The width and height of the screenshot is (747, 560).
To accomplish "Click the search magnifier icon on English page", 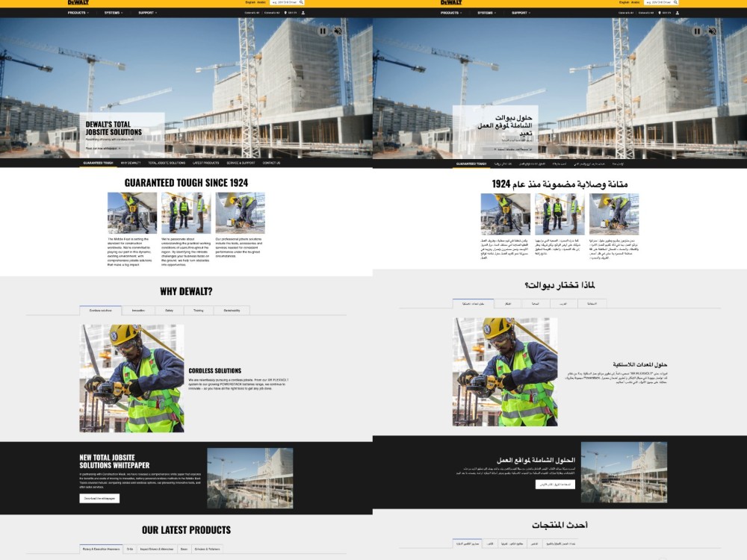I will coord(301,2).
